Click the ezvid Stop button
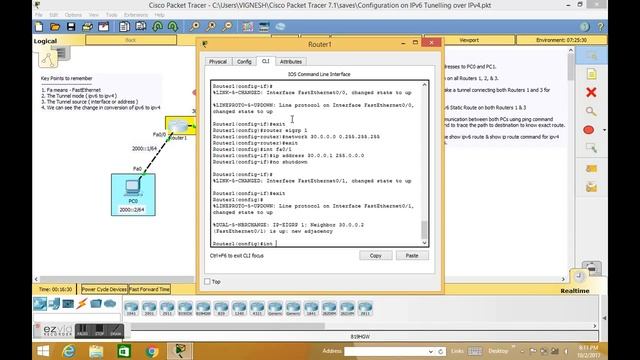This screenshot has width=640, height=360. [x=99, y=331]
